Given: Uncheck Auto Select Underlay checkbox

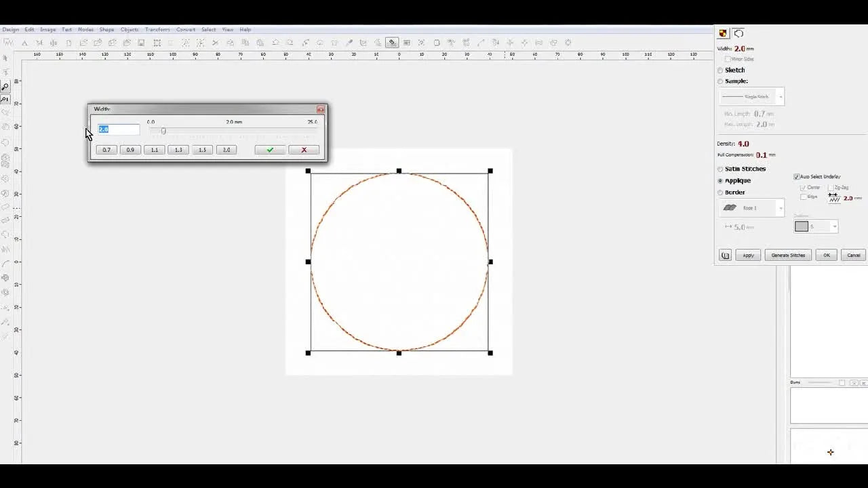Looking at the screenshot, I should click(x=797, y=177).
